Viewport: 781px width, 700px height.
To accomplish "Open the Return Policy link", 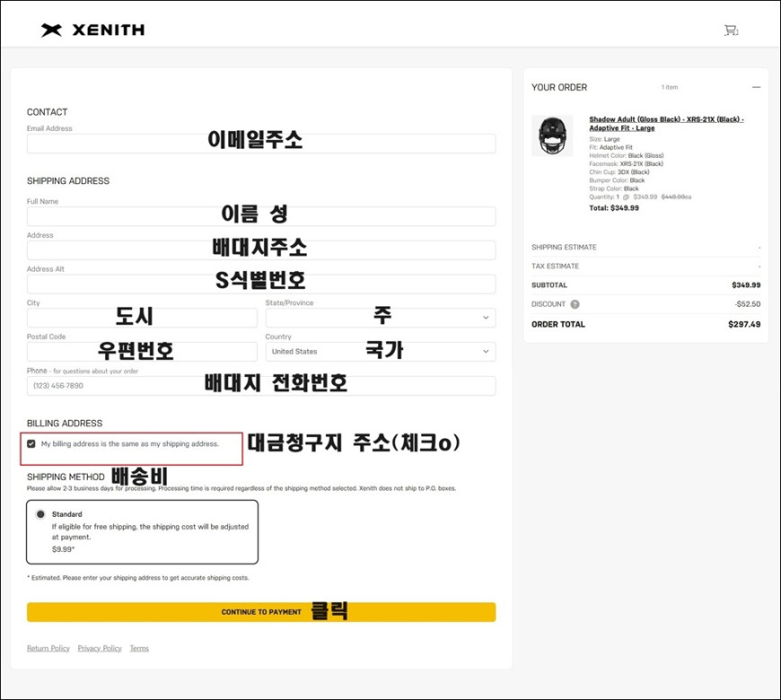I will coord(48,648).
